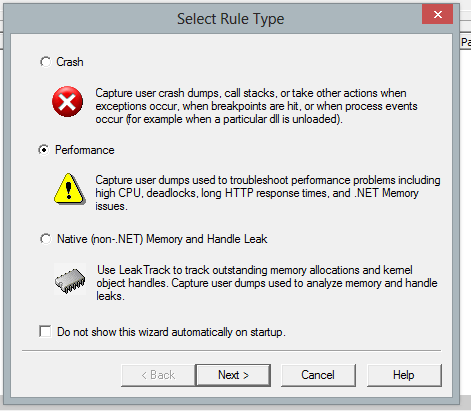Click the memory chip LeakTrack icon
Image resolution: width=471 pixels, height=411 pixels.
point(70,279)
